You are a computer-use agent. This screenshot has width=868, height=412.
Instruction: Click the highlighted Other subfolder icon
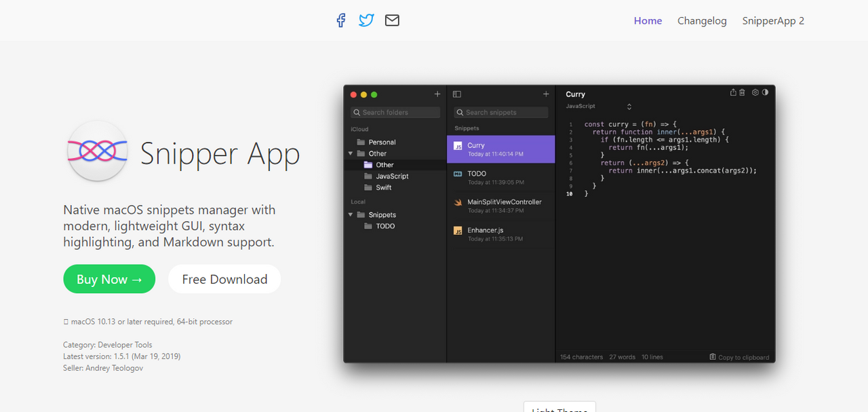(368, 165)
